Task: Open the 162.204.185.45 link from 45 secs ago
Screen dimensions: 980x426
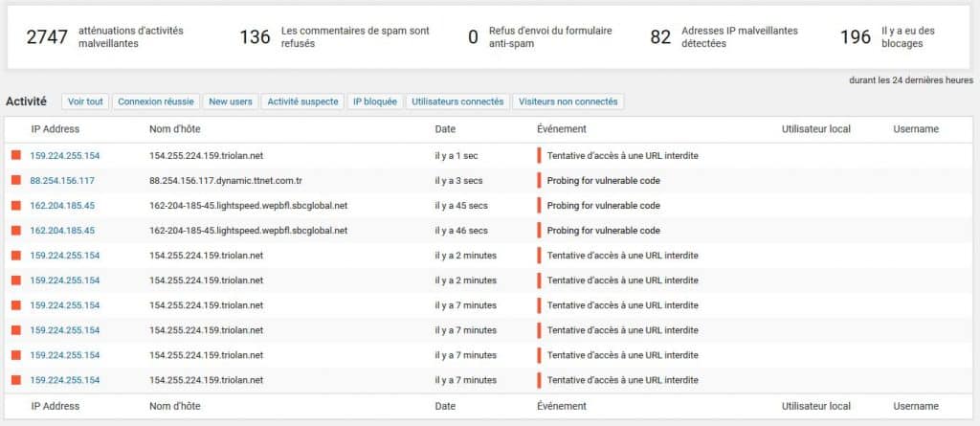Action: tap(62, 205)
